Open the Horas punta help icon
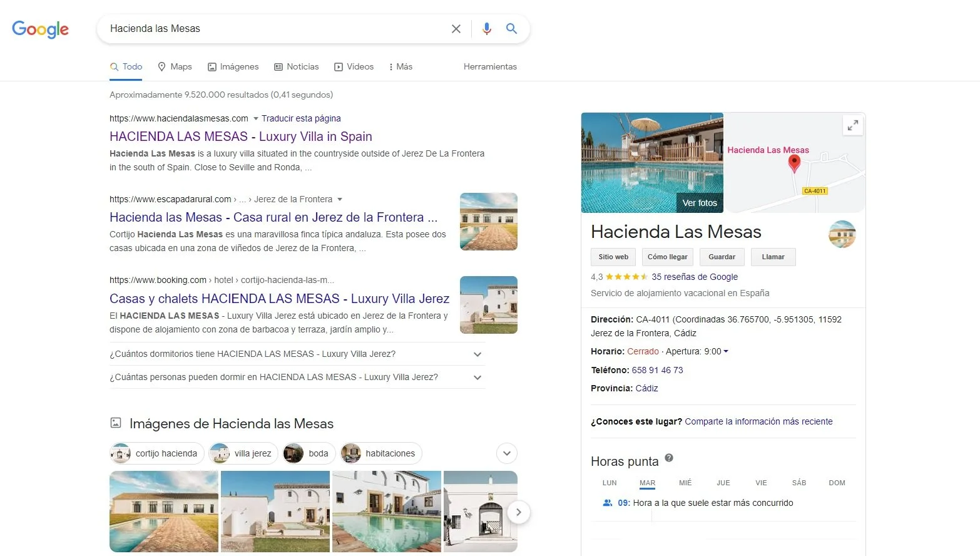Viewport: 980px width, 556px height. 669,458
